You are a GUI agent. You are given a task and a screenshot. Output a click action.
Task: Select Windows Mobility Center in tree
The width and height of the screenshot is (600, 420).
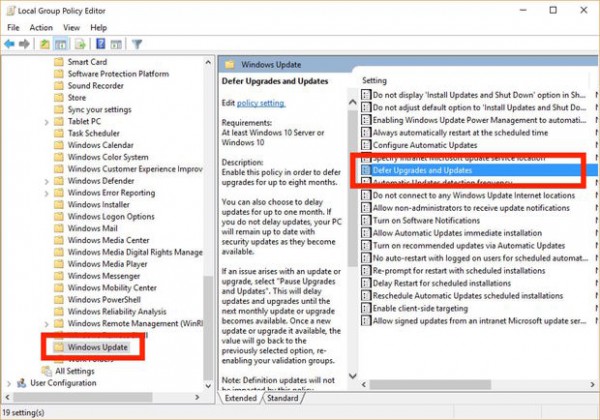point(112,287)
